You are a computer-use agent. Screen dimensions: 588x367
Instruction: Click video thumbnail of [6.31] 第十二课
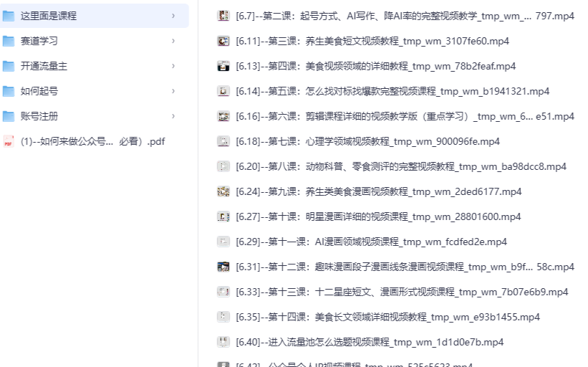tap(223, 267)
